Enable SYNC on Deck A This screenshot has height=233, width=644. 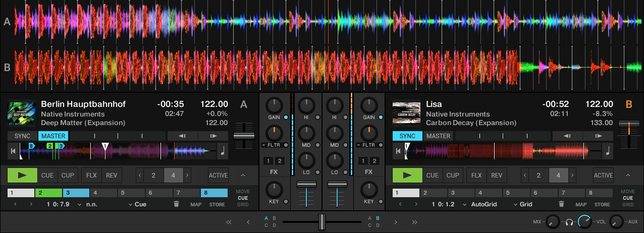coord(22,136)
